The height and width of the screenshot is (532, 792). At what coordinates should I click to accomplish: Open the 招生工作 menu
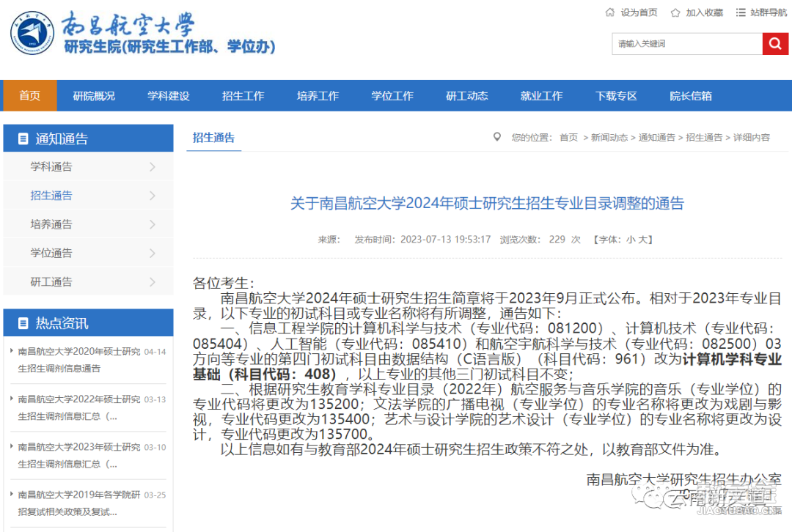[243, 96]
